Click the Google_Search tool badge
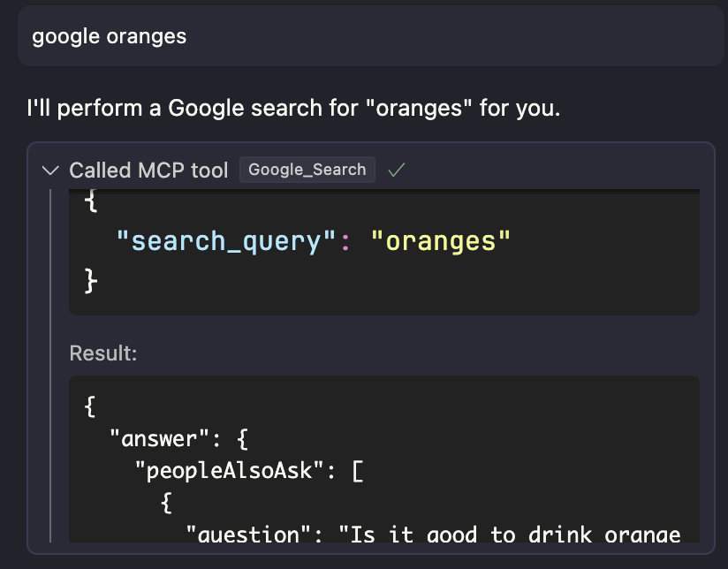This screenshot has width=728, height=569. coord(307,170)
